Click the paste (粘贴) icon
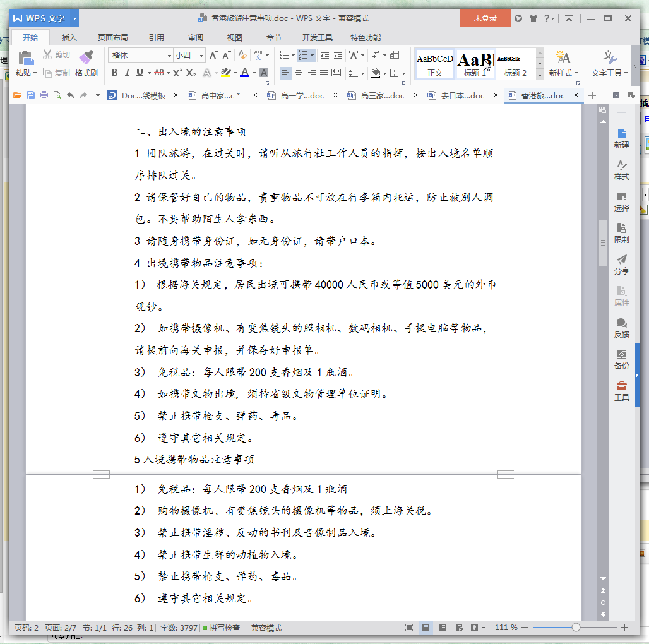 coord(26,58)
